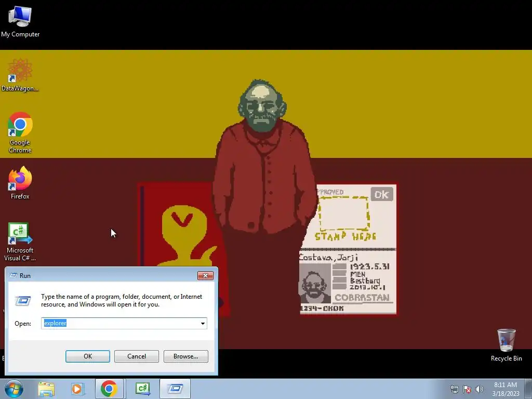
Task: Click OK in the Run dialog
Action: [x=87, y=356]
